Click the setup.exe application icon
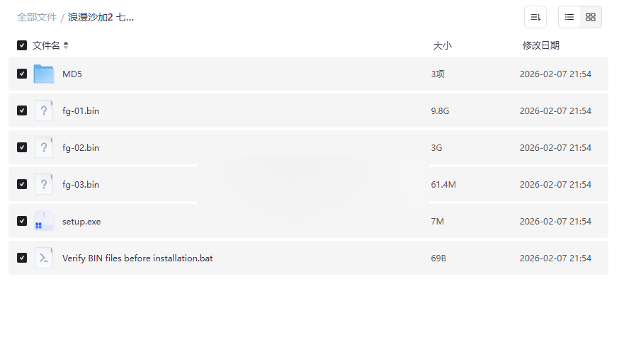 pos(44,221)
